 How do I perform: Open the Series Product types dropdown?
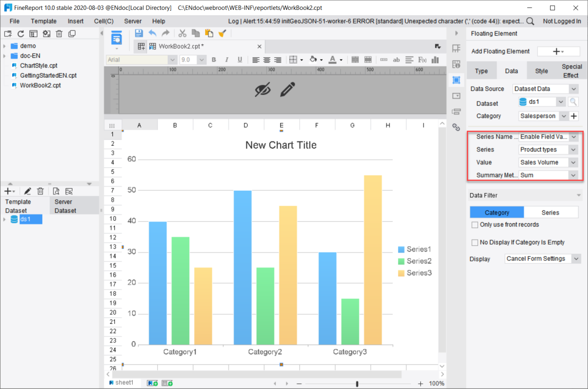pyautogui.click(x=549, y=150)
